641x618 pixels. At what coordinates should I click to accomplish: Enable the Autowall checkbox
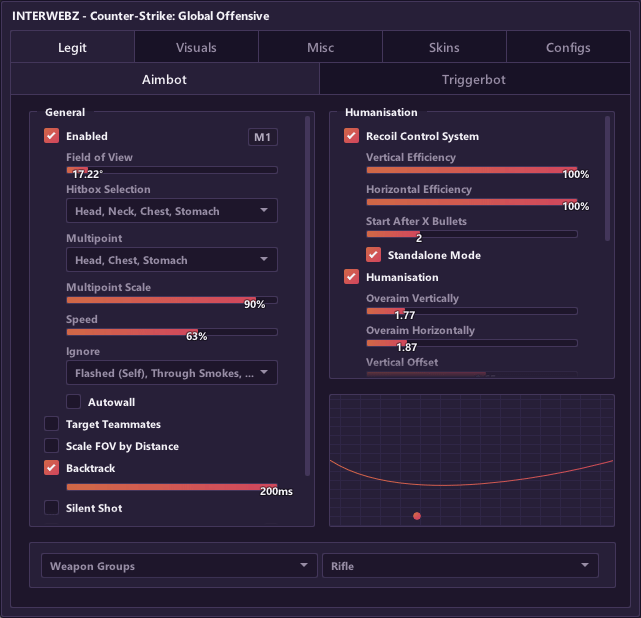click(x=74, y=402)
